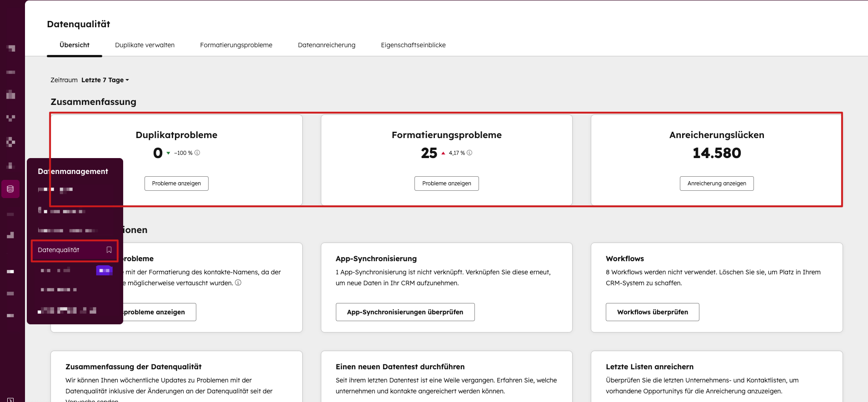
Task: Expand the sidebar using bottom-left arrow icon
Action: [x=10, y=400]
